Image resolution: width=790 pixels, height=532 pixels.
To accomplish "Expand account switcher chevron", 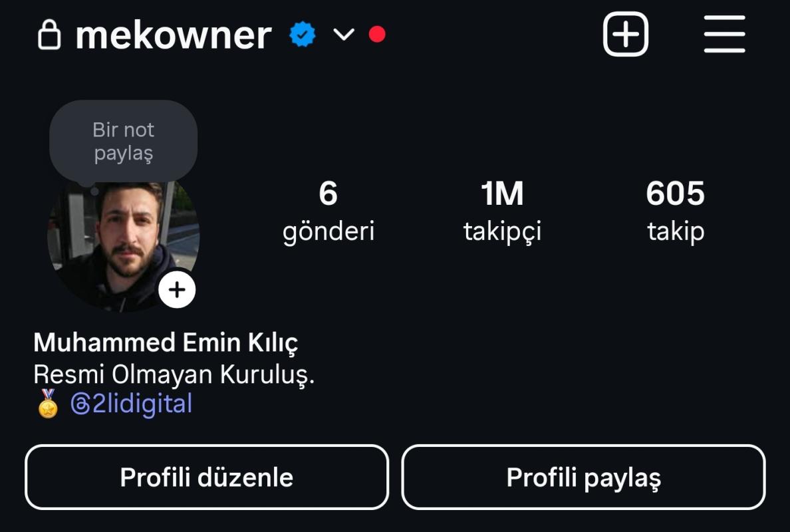I will 344,35.
